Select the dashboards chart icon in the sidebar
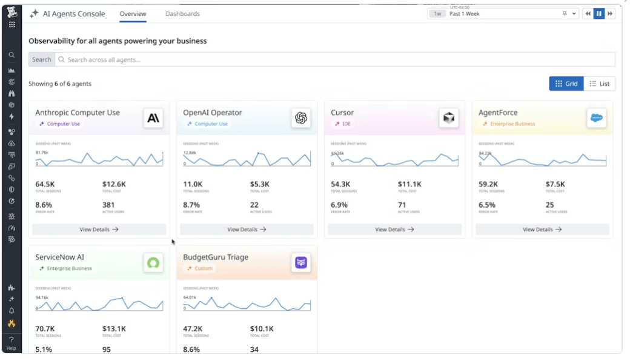Image resolution: width=630 pixels, height=364 pixels. pyautogui.click(x=10, y=70)
